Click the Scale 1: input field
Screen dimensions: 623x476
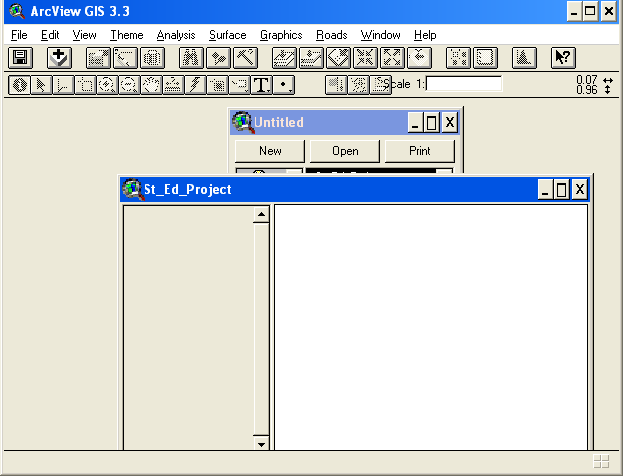(x=464, y=84)
